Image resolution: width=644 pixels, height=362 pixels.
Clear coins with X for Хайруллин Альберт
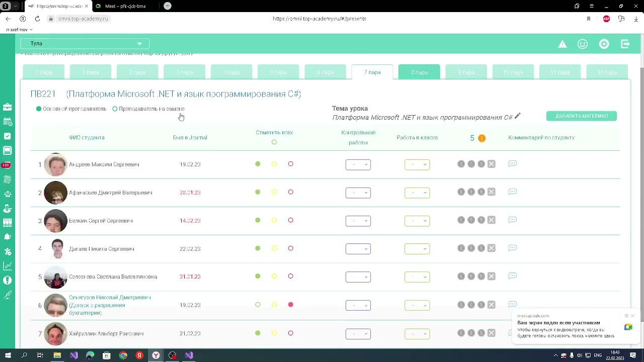point(492,333)
